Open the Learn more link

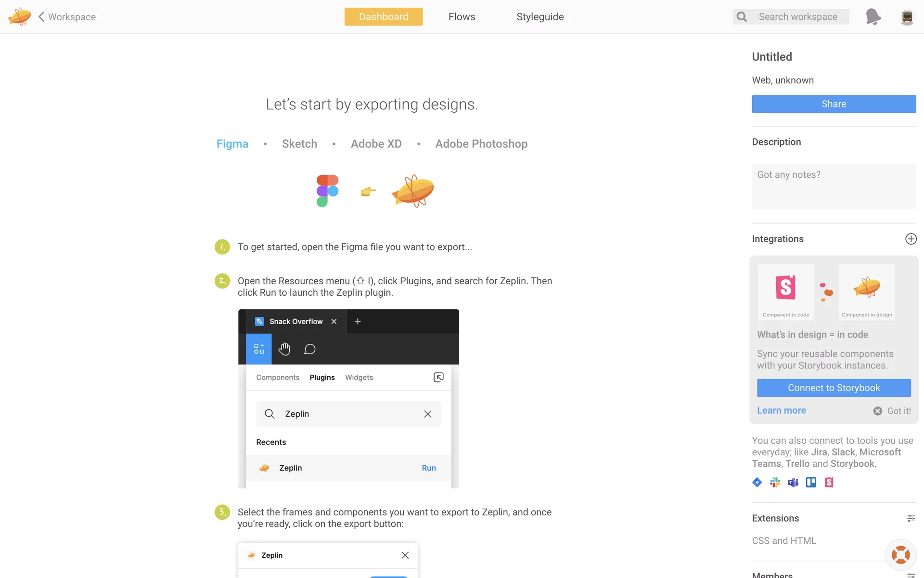point(781,410)
